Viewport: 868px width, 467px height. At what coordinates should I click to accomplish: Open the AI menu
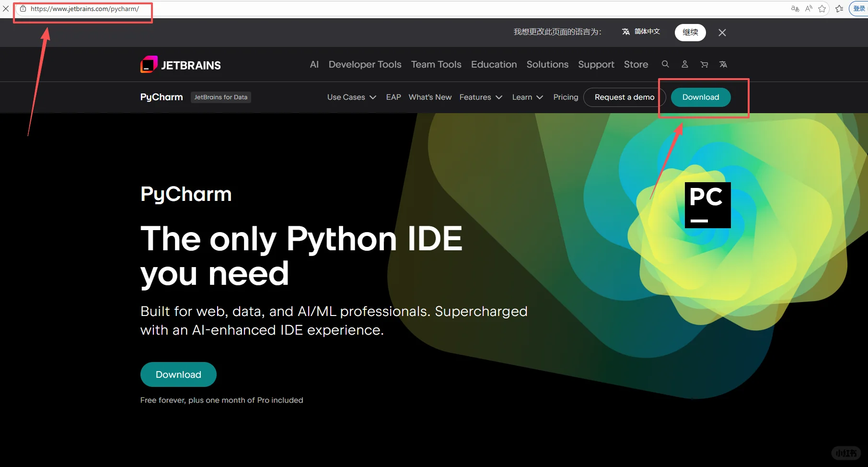314,64
